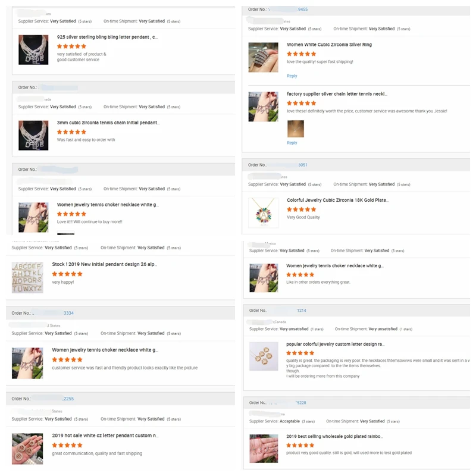
Task: Open the popular colorful jewelry custom letter title
Action: pos(335,345)
